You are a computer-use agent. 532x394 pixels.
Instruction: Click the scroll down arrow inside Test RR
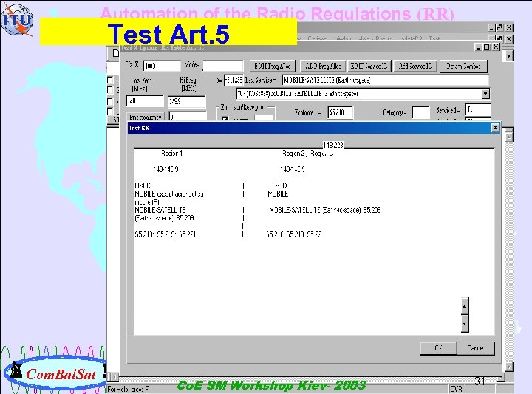click(x=465, y=324)
